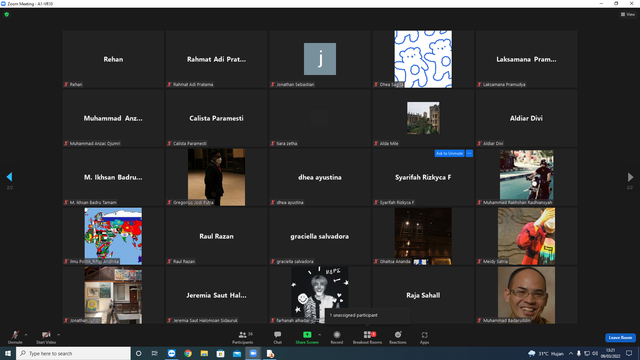Open the taskbar clock and date

(611, 353)
